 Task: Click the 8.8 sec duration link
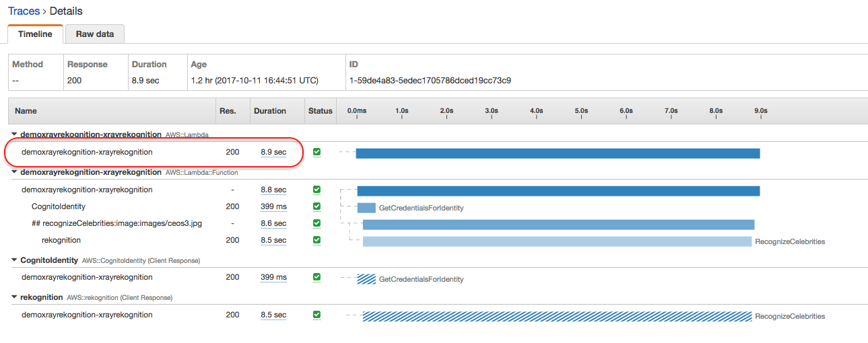273,190
